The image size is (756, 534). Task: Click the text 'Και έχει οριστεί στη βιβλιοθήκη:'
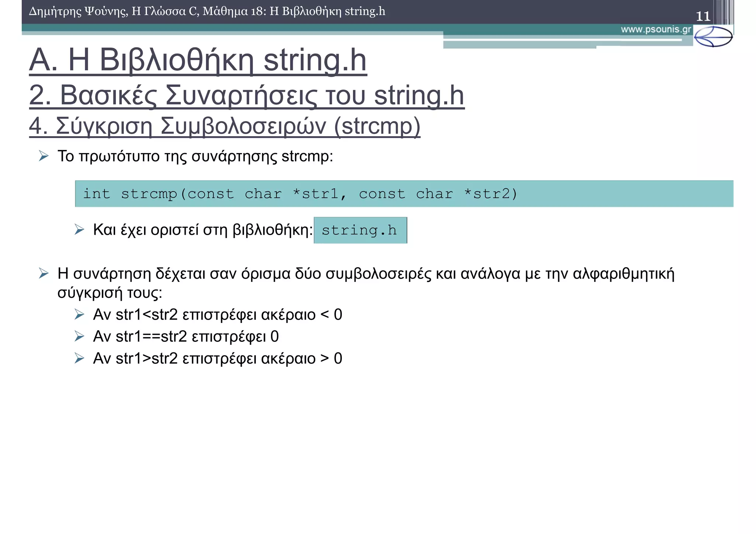203,230
